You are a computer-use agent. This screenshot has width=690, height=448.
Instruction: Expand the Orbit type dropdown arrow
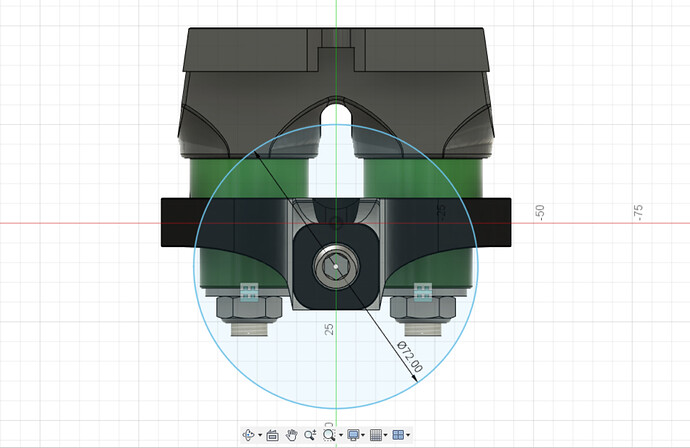259,436
